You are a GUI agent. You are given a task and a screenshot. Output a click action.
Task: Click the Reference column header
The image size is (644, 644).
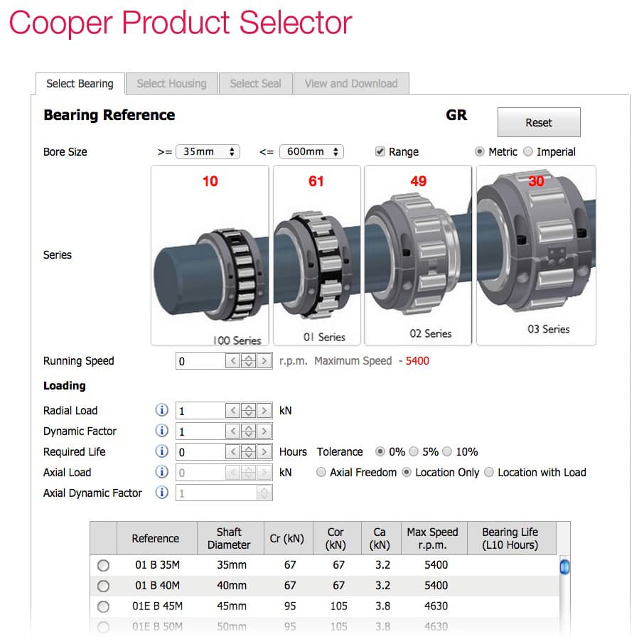[x=157, y=539]
